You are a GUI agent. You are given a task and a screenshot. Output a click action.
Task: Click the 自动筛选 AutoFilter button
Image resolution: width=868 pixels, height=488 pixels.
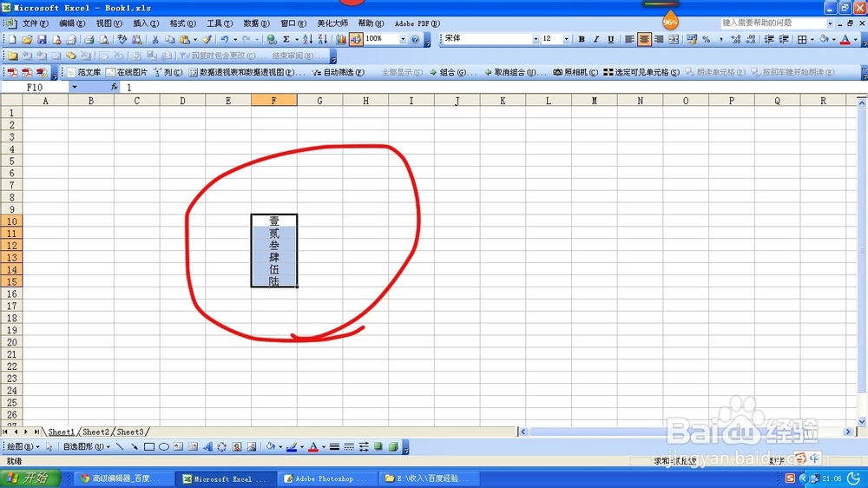coord(338,73)
